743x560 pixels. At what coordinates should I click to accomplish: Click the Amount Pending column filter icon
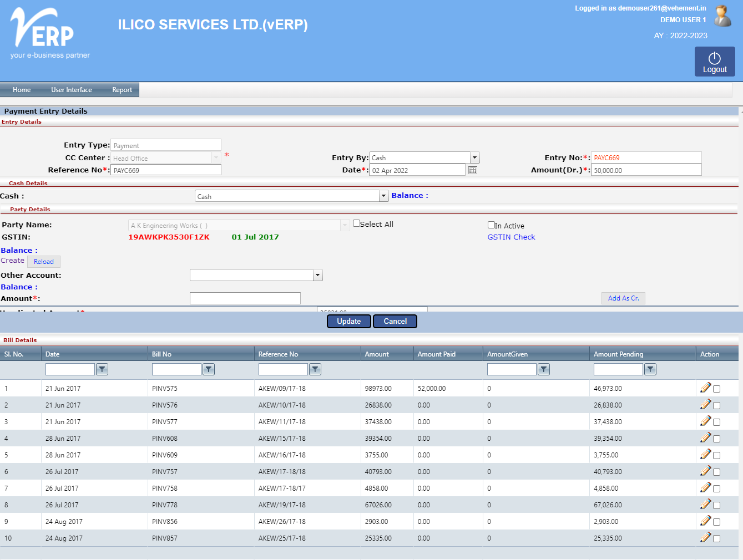click(x=650, y=369)
